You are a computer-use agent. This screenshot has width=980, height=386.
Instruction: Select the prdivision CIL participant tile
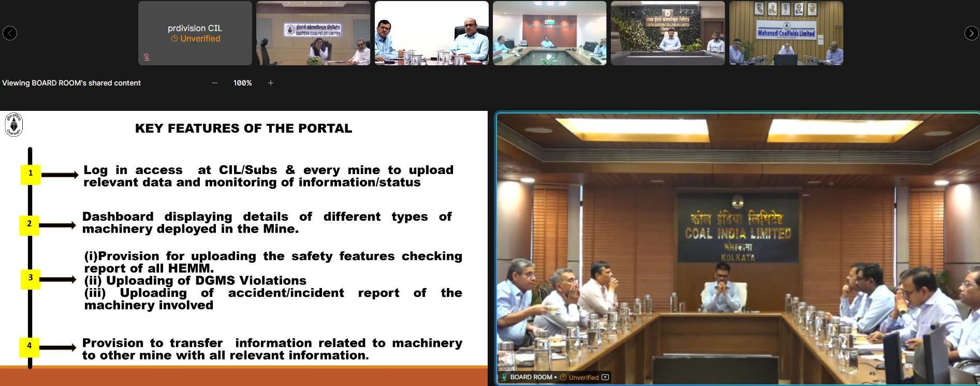pos(195,33)
